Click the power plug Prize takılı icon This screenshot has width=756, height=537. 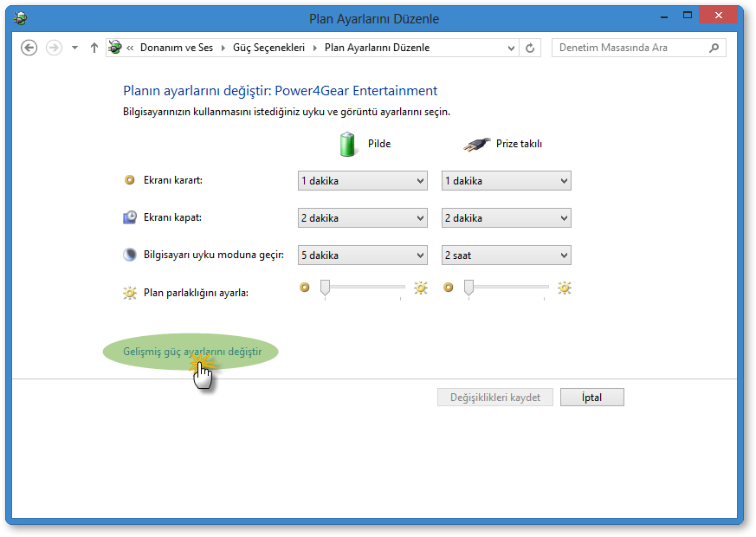tap(477, 144)
